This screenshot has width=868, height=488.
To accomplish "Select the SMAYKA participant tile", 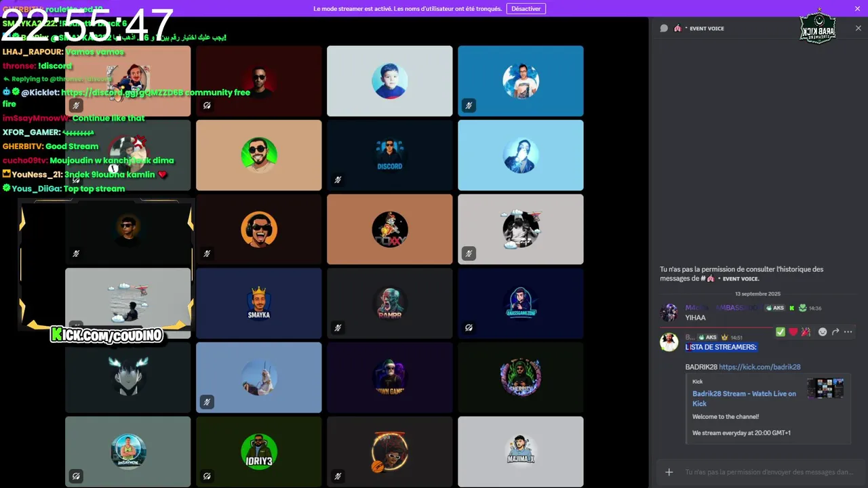I will click(x=259, y=303).
